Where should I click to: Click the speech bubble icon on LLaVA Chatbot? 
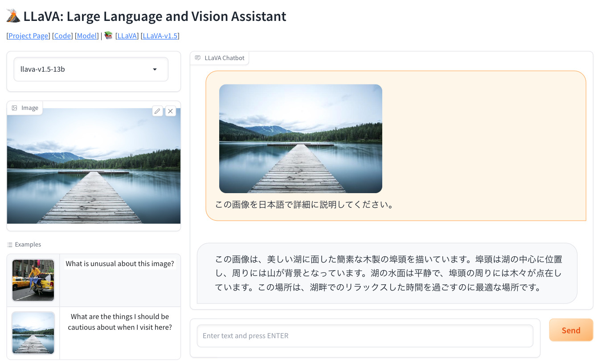197,57
